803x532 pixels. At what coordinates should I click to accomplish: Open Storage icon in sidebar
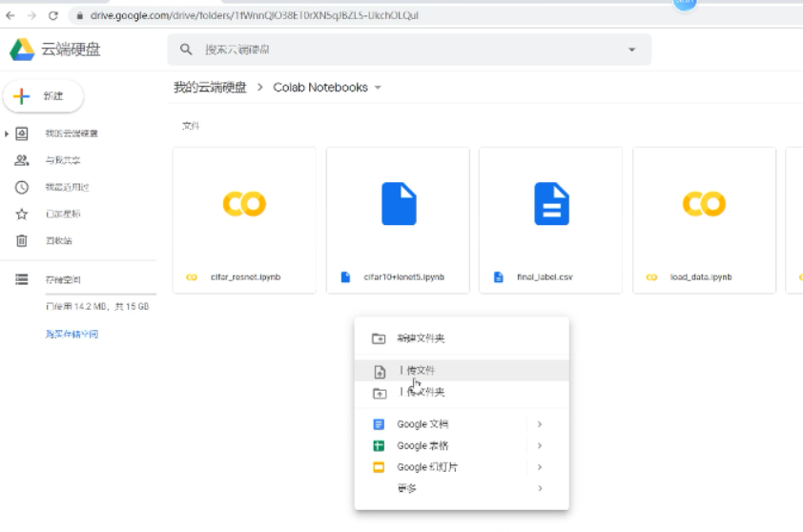(22, 279)
